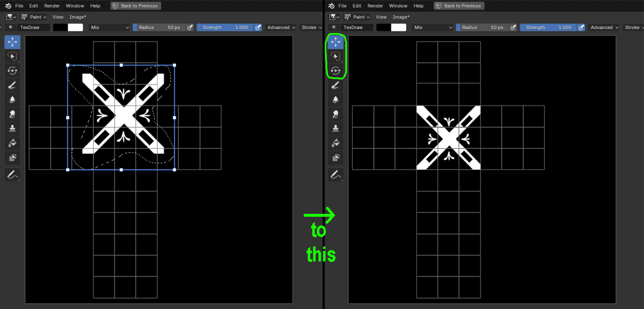This screenshot has height=309, width=644.
Task: Pick the Smear tool in left editor
Action: pyautogui.click(x=12, y=114)
